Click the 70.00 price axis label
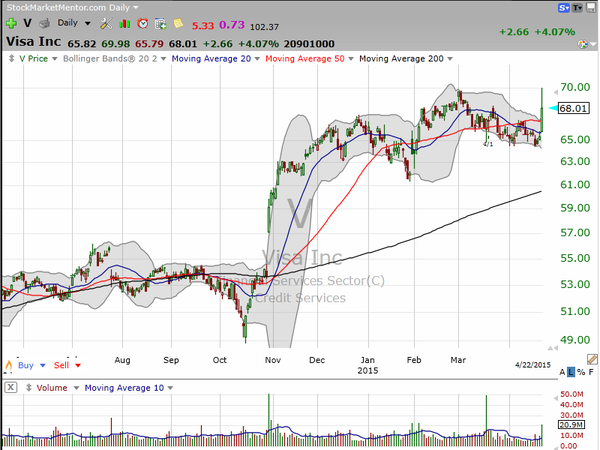Image resolution: width=600 pixels, height=450 pixels. click(575, 87)
